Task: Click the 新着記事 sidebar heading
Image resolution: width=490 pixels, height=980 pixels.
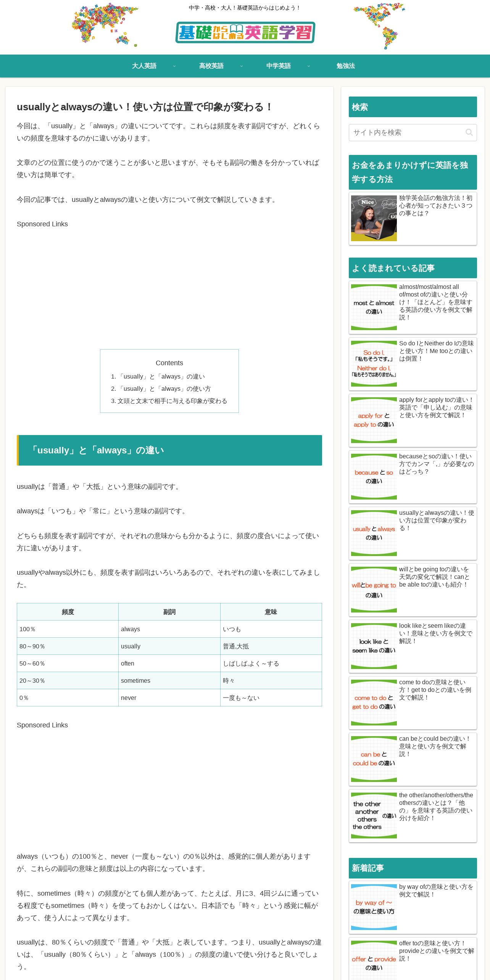Action: coord(413,868)
